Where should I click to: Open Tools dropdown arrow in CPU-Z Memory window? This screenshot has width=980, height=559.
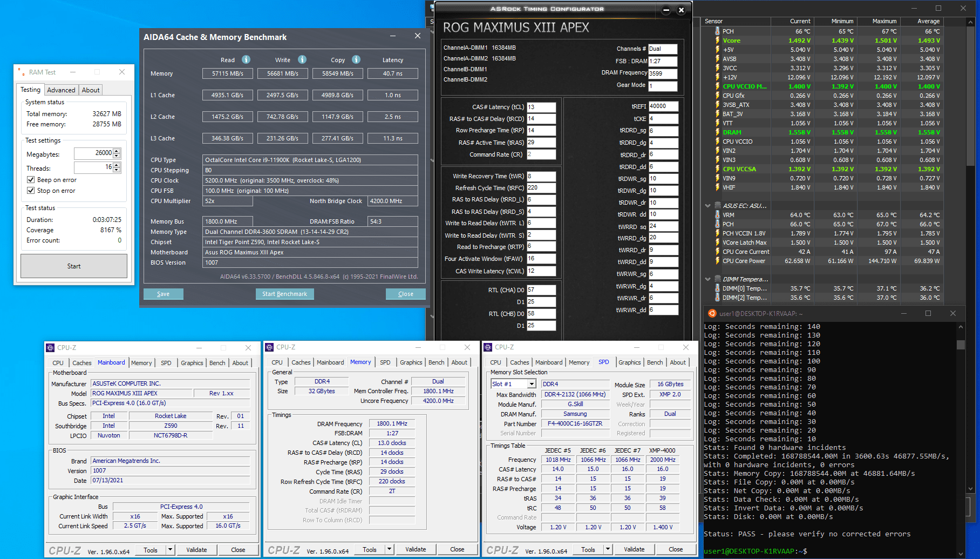389,550
